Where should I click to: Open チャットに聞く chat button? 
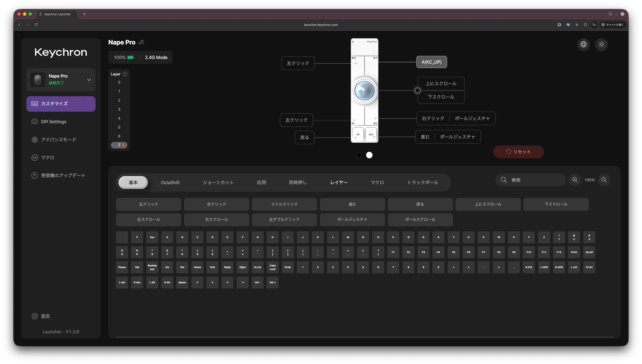coord(613,25)
